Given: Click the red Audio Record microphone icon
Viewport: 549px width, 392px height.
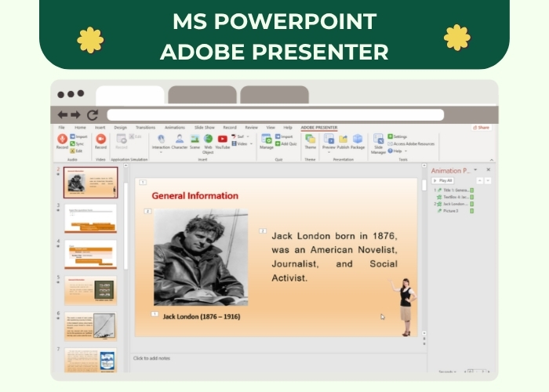Looking at the screenshot, I should point(62,139).
